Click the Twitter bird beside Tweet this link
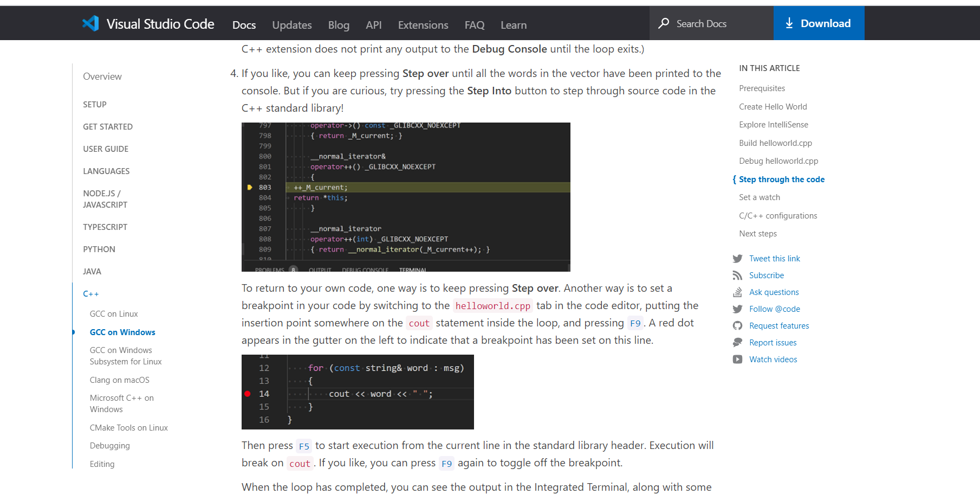The width and height of the screenshot is (980, 494). 737,259
